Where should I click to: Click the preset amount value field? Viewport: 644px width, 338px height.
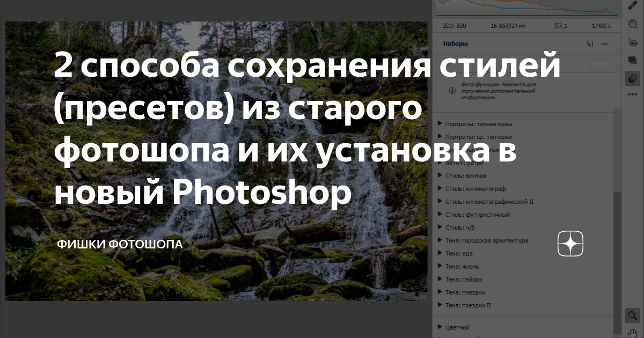[602, 64]
